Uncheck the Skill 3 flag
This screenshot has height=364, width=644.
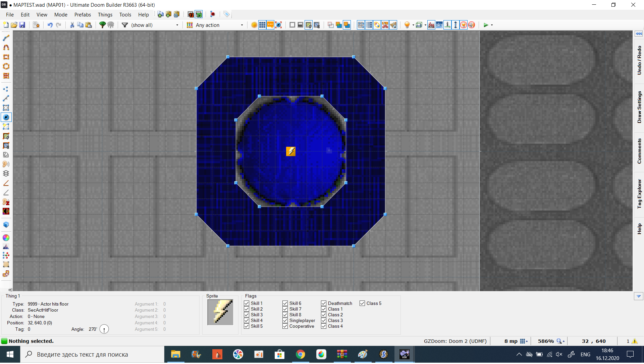point(247,315)
